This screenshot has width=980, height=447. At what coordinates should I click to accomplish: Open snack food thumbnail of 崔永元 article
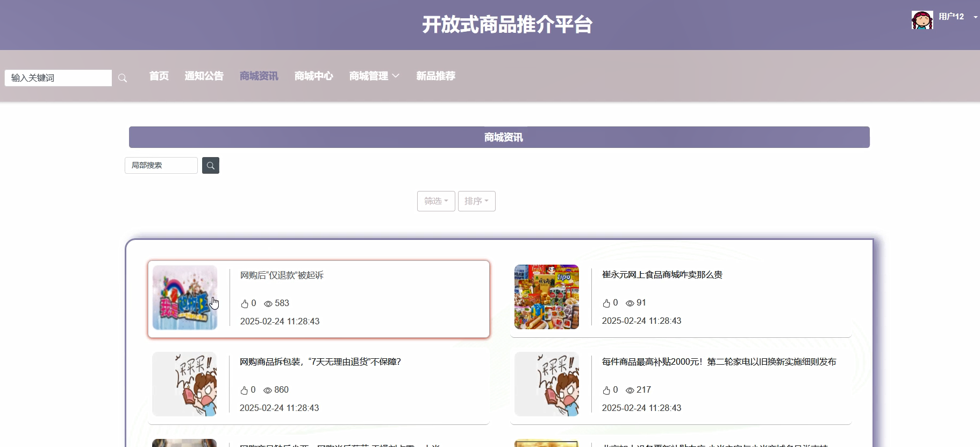pyautogui.click(x=547, y=297)
